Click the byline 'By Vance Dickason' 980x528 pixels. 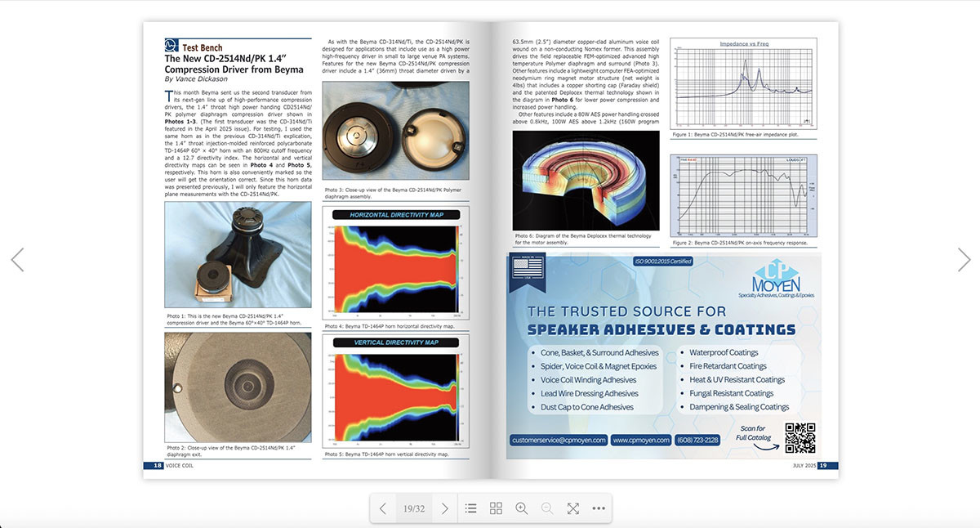(197, 79)
